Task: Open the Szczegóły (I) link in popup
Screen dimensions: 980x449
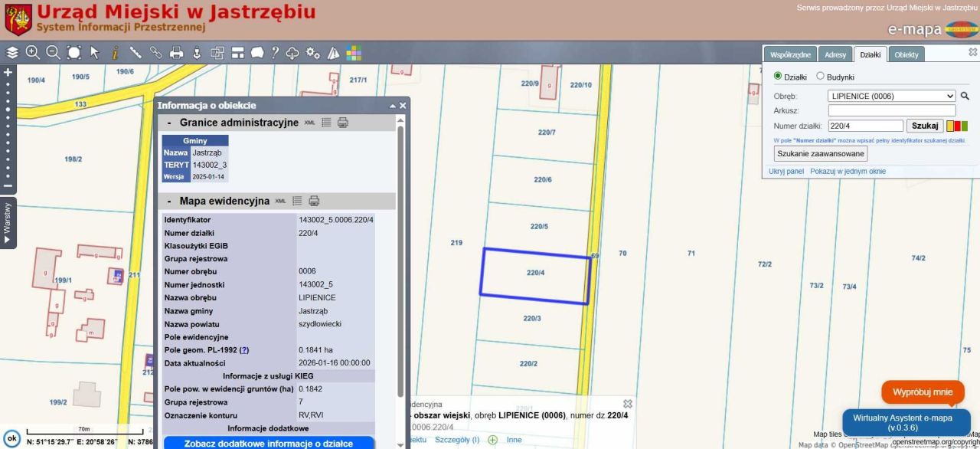Action: (457, 440)
